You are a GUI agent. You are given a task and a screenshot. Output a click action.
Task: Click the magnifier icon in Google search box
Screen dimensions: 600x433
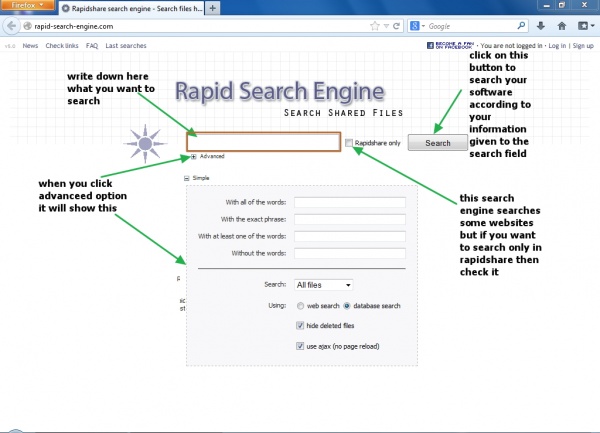point(521,26)
